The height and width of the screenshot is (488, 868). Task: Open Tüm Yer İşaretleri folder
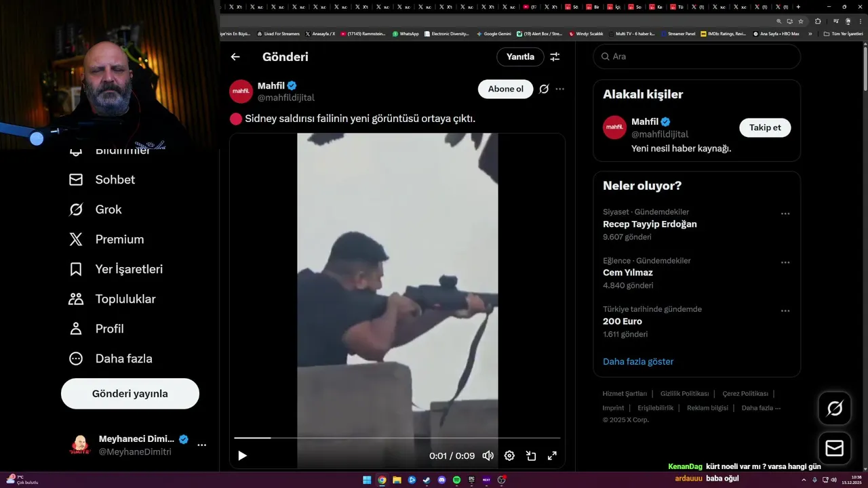(x=844, y=34)
